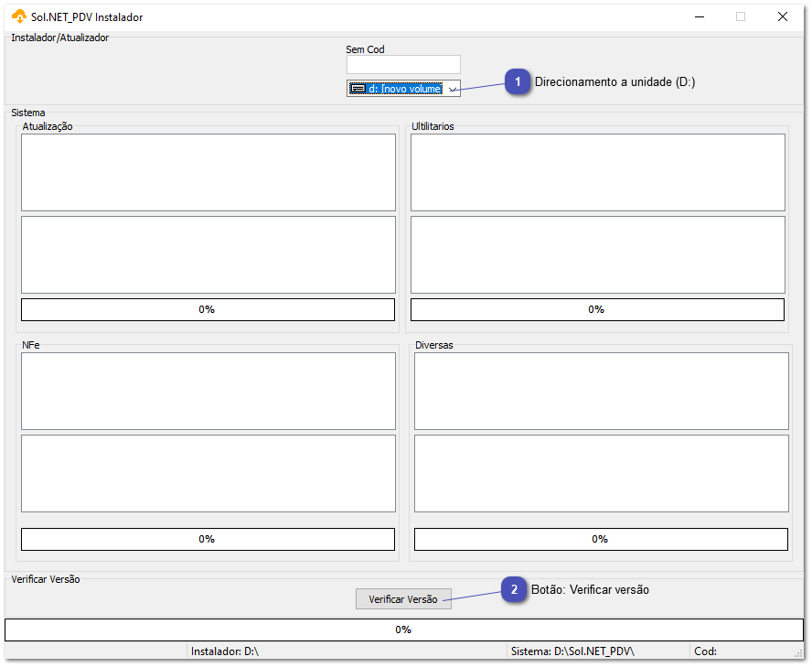Click the NFe list area
This screenshot has height=667, width=812.
208,391
